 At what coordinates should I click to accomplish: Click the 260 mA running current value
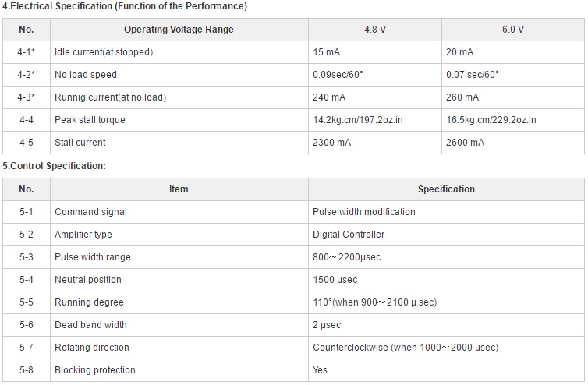[x=462, y=97]
